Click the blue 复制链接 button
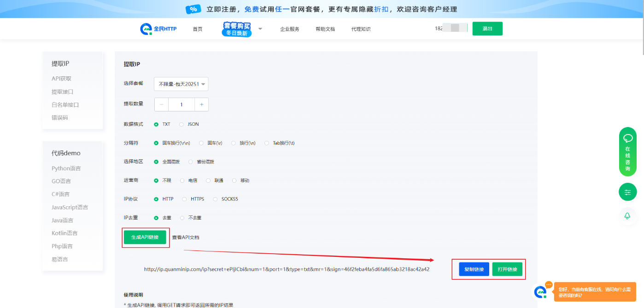This screenshot has height=308, width=644. tap(474, 269)
